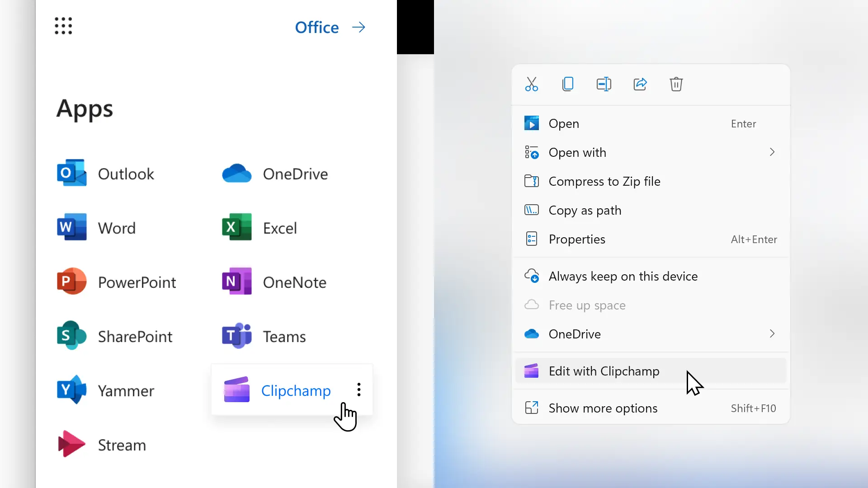
Task: Select the Clipchamp app icon
Action: pos(236,389)
